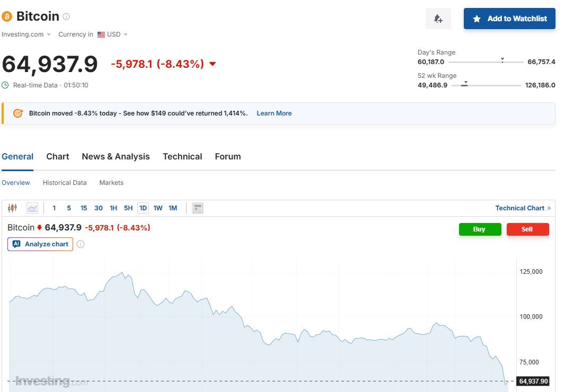Open the USD currency dropdown
Image resolution: width=573 pixels, height=392 pixels.
(113, 34)
